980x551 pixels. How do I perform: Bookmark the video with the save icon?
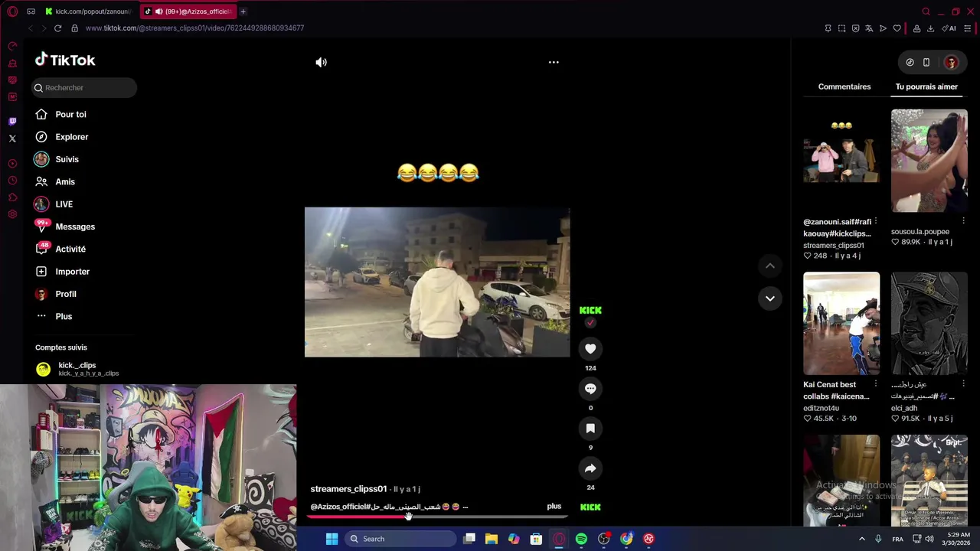click(590, 429)
